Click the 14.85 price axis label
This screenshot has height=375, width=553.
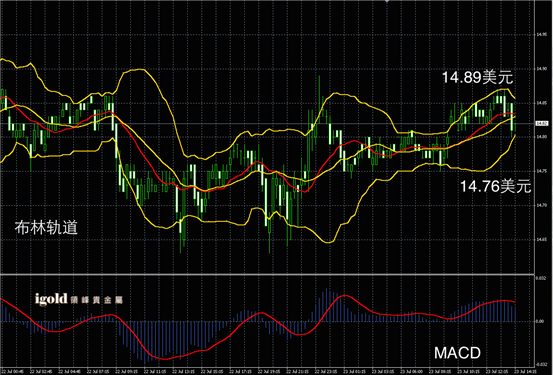542,103
